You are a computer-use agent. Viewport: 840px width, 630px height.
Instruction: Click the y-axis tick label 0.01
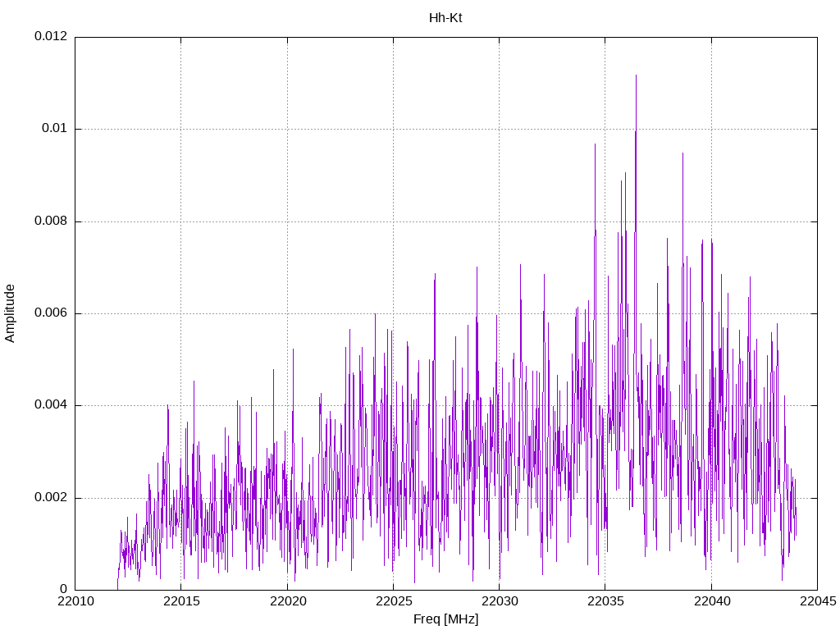pos(55,129)
